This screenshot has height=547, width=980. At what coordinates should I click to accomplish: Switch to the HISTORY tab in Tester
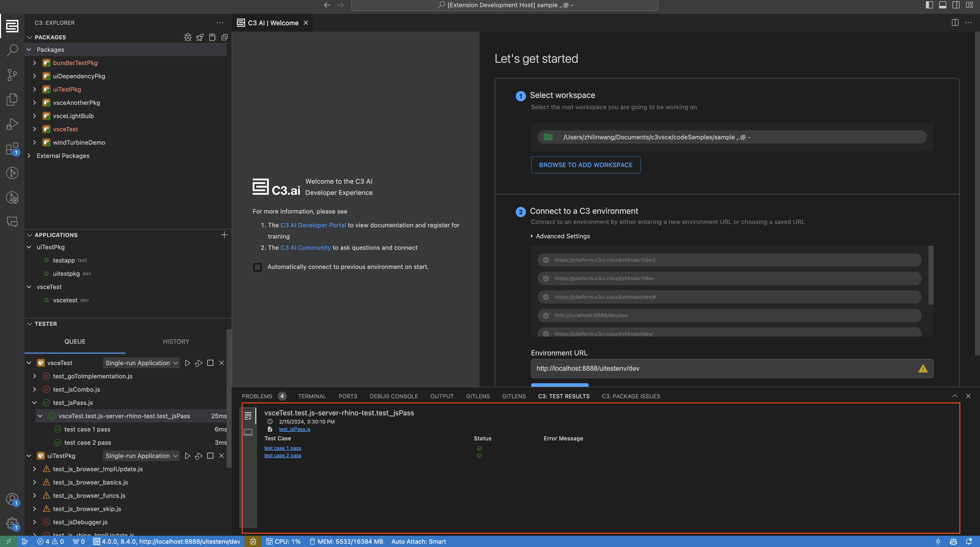pos(176,342)
